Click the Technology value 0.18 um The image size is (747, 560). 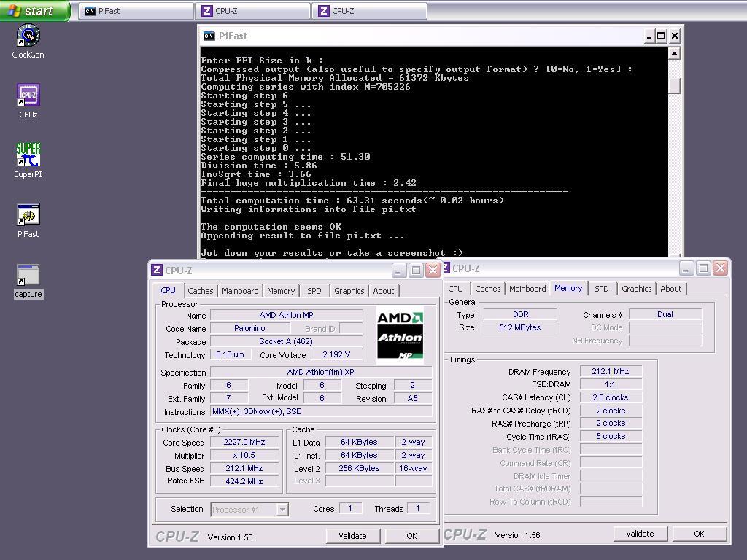click(x=230, y=355)
